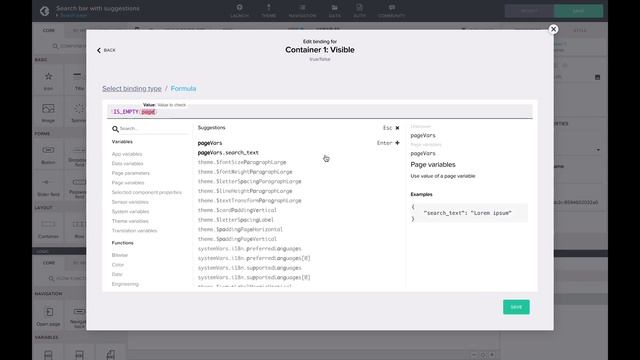Select Theme variables category

coord(130,221)
